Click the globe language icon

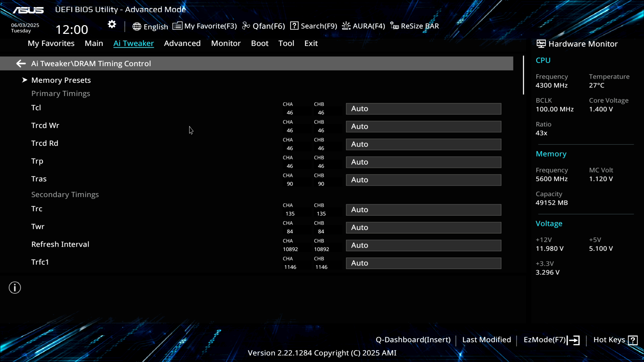[137, 26]
